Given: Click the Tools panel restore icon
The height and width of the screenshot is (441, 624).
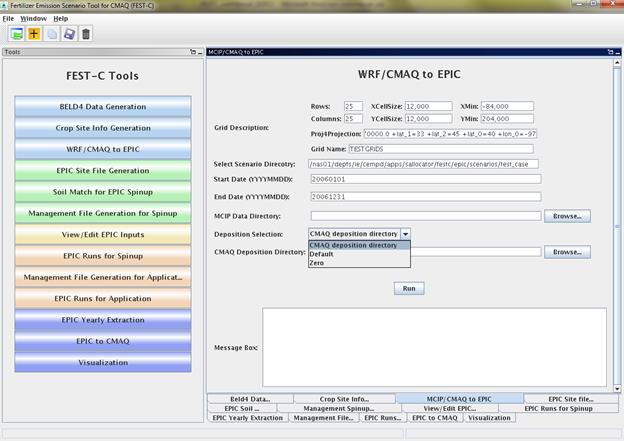Looking at the screenshot, I should 193,52.
